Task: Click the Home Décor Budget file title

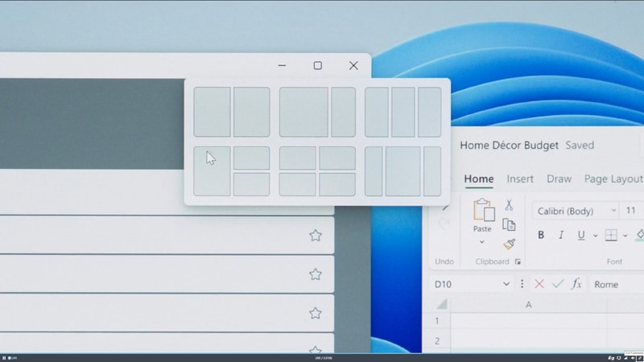Action: pyautogui.click(x=509, y=146)
